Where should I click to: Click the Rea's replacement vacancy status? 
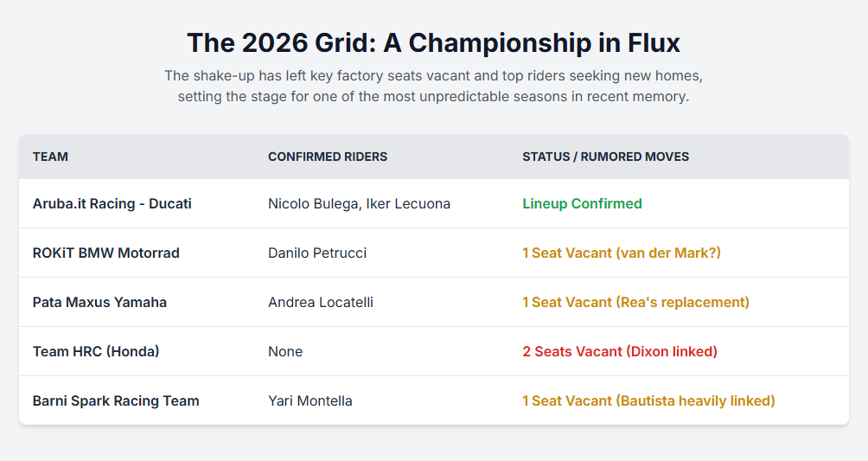coord(635,303)
